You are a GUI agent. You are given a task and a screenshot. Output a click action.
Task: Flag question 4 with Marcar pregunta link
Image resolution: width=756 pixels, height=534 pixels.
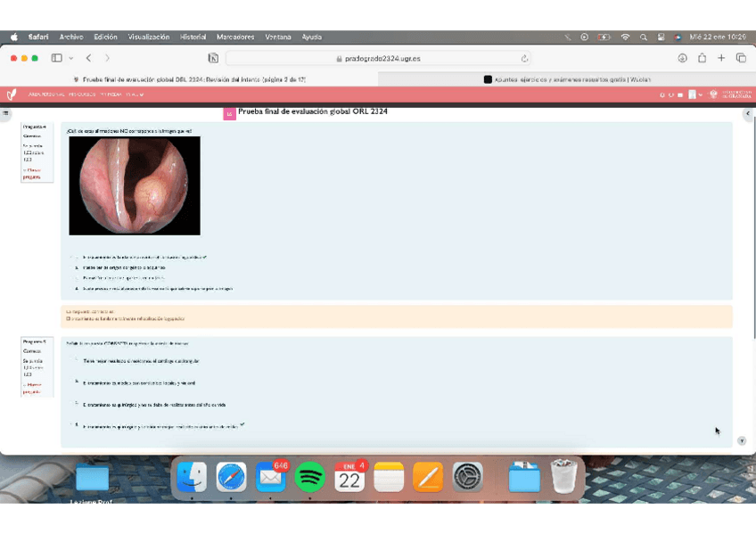[32, 173]
